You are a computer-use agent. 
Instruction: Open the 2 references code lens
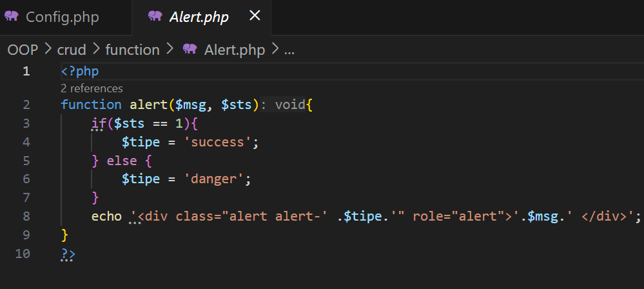pyautogui.click(x=92, y=88)
